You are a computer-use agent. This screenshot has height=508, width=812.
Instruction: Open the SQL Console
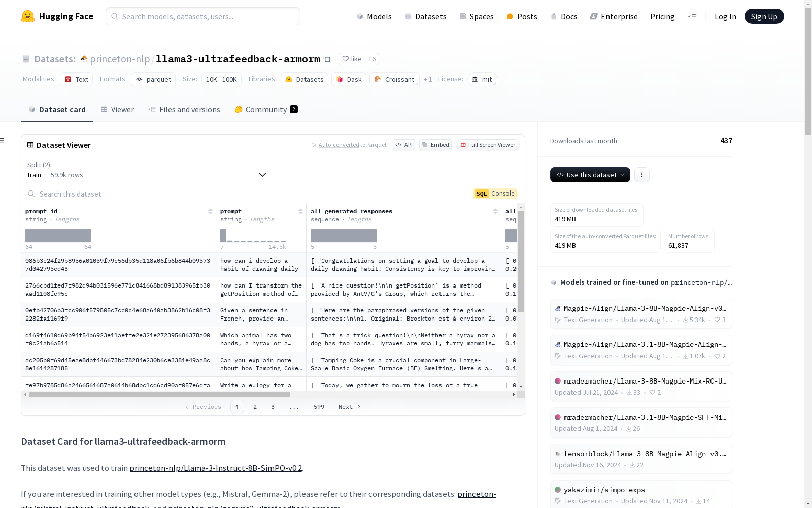tap(495, 194)
